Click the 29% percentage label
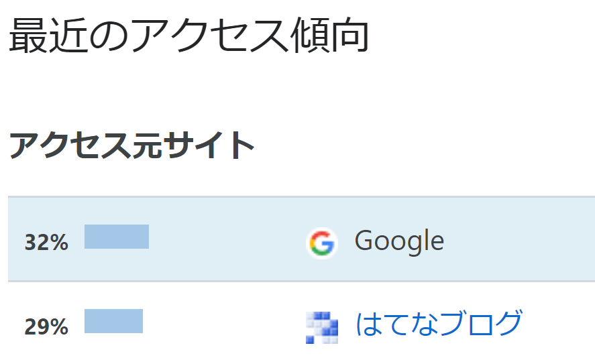The image size is (595, 364). tap(46, 327)
